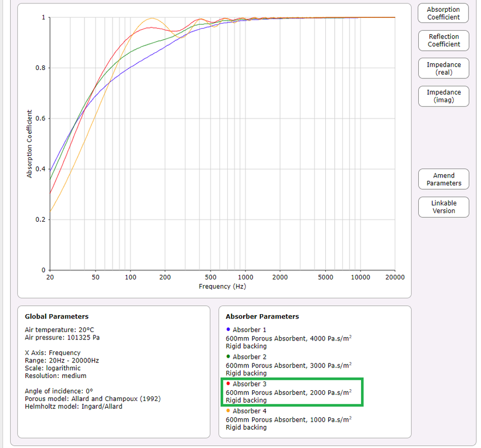Click the 50 tick on frequency axis
Viewport: 481px width, 448px height.
click(x=96, y=277)
